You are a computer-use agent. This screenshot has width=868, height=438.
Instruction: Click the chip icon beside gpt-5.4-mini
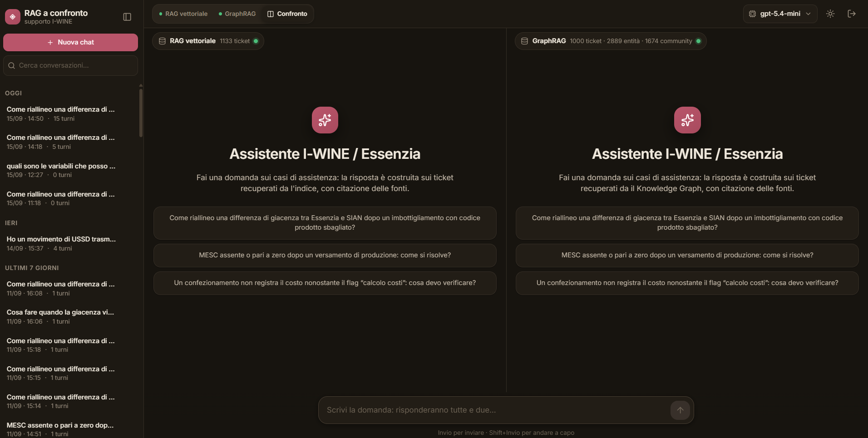pos(752,14)
